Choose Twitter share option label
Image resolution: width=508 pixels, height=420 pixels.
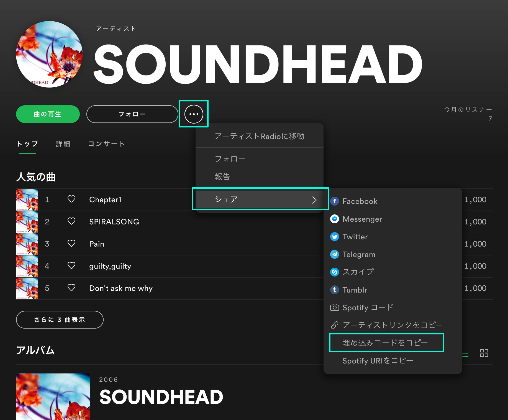click(355, 237)
